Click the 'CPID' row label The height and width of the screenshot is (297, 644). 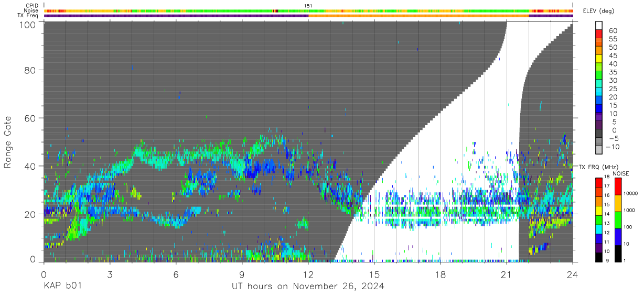(x=31, y=6)
